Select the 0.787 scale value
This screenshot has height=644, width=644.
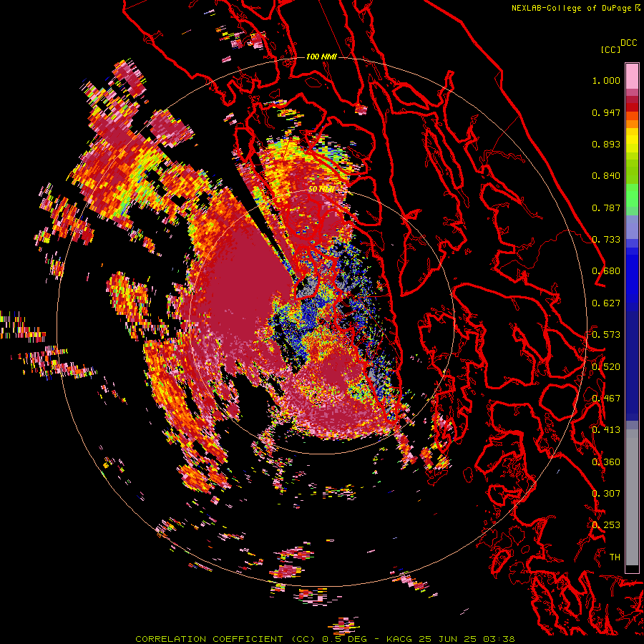coord(606,208)
